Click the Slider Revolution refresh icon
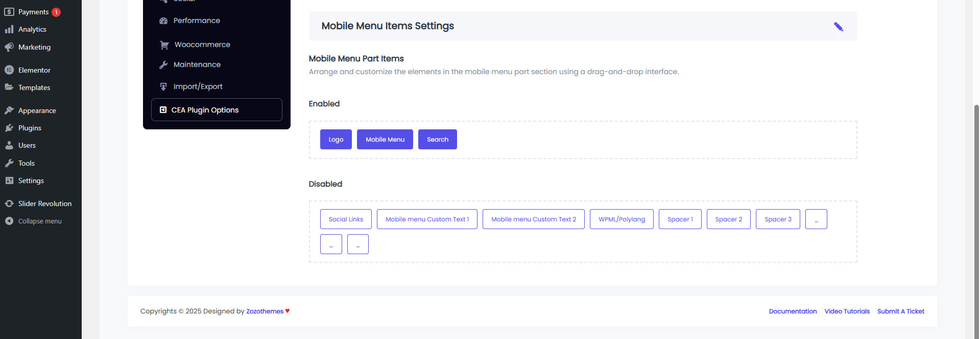 pyautogui.click(x=9, y=204)
